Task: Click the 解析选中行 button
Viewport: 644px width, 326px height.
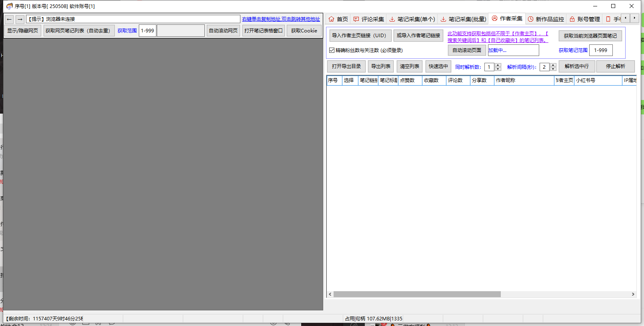Action: point(577,66)
